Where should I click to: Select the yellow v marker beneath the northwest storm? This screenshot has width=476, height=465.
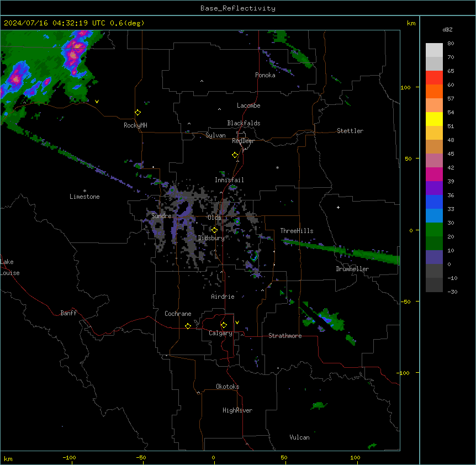97,102
